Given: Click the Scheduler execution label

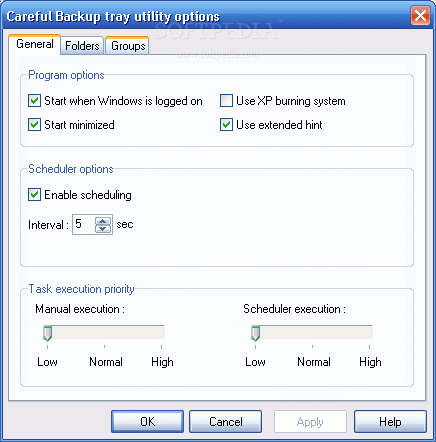Looking at the screenshot, I should click(294, 309).
